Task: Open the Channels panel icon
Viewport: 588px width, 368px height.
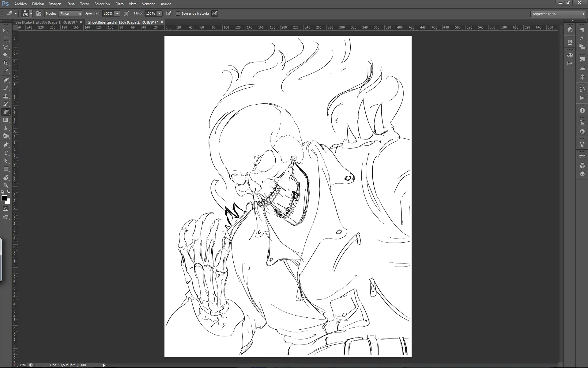Action: pos(582,166)
